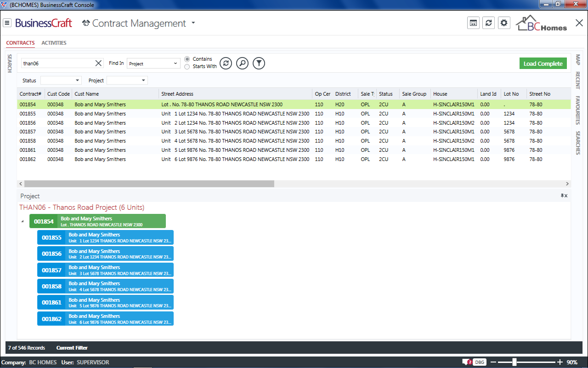Screen dimensions: 588x368
Task: Close the Contract Management module
Action: 579,23
